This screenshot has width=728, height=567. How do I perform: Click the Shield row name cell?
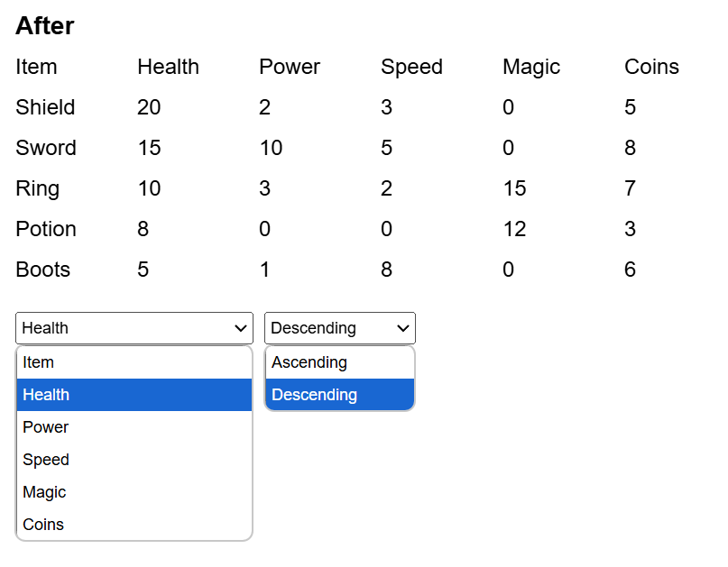point(45,107)
